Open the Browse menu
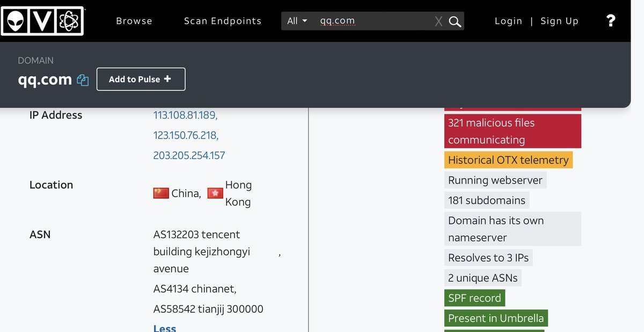Screen dimensions: 644x332 [x=134, y=21]
